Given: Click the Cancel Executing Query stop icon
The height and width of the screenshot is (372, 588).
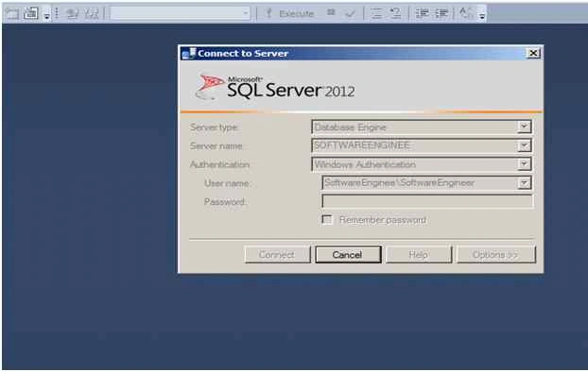Looking at the screenshot, I should tap(331, 12).
